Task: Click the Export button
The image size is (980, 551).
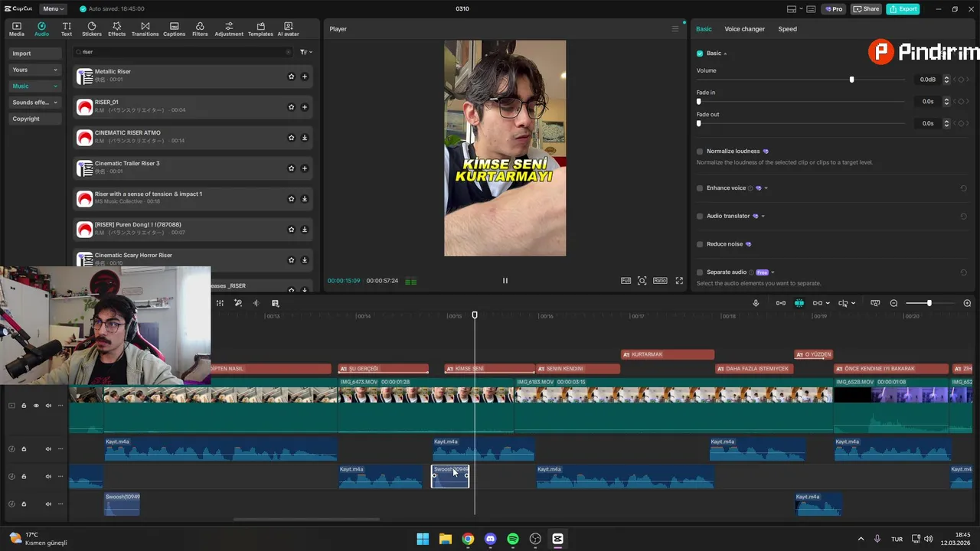Action: [903, 9]
